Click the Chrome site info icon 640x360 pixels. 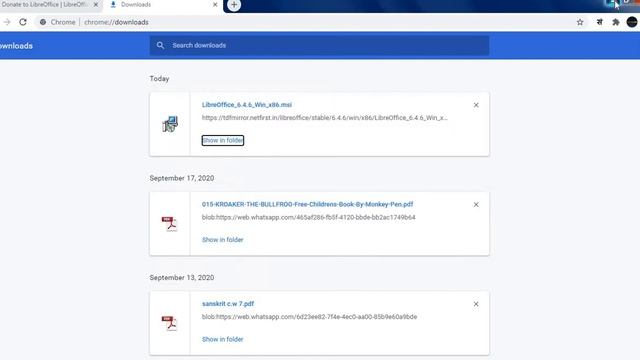pyautogui.click(x=42, y=22)
